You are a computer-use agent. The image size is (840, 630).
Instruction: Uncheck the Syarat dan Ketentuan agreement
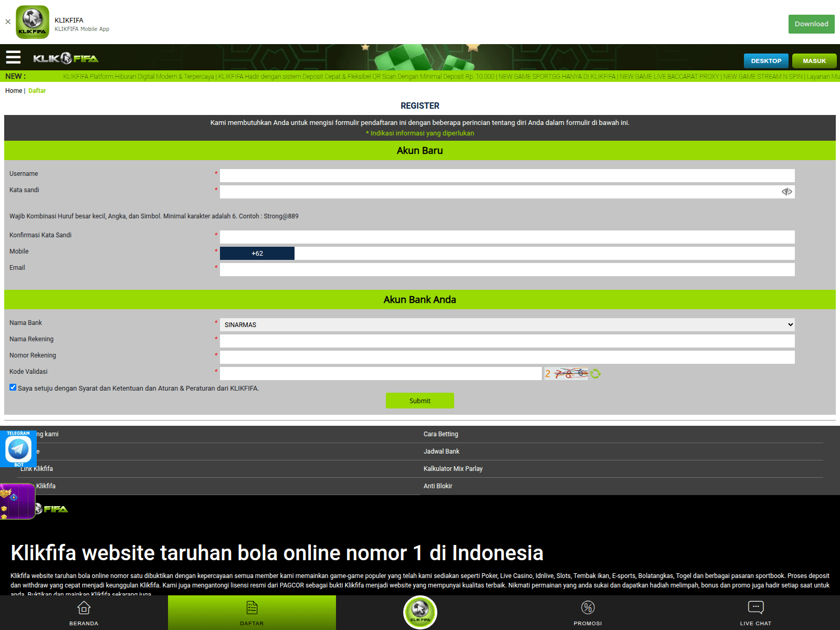13,387
